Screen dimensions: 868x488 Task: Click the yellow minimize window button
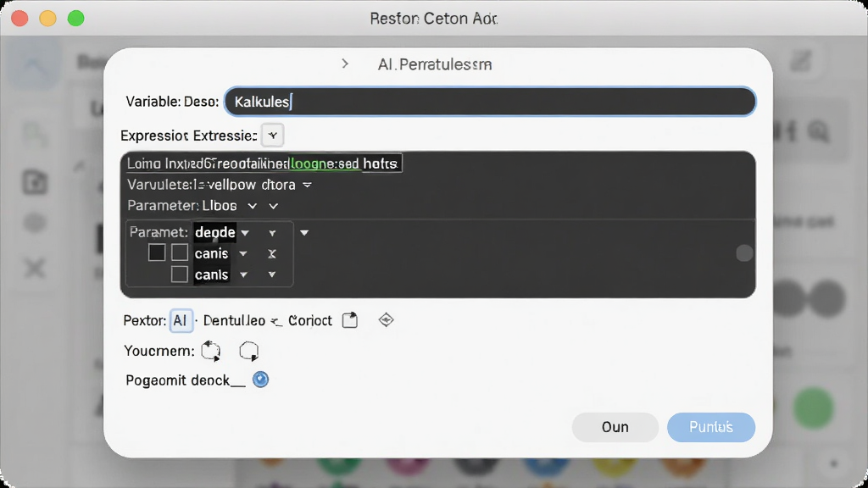[x=47, y=19]
